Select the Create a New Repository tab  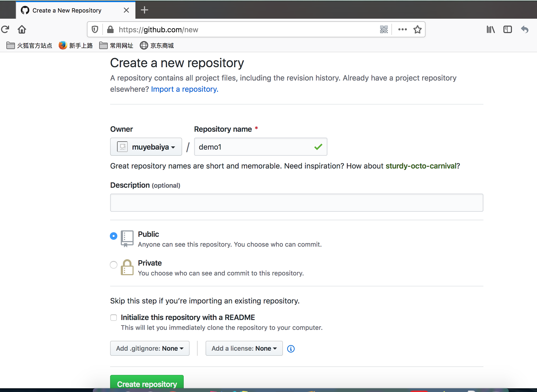click(75, 10)
